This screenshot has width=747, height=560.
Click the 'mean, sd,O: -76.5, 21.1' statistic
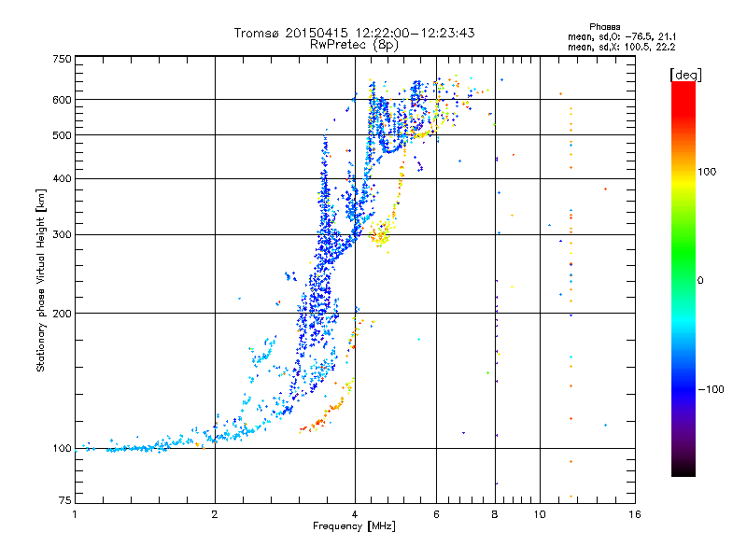[x=622, y=36]
